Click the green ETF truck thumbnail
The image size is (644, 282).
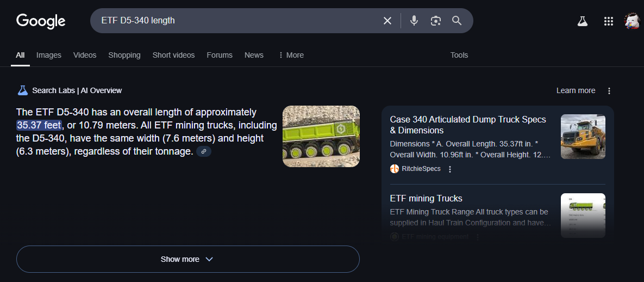click(x=321, y=136)
